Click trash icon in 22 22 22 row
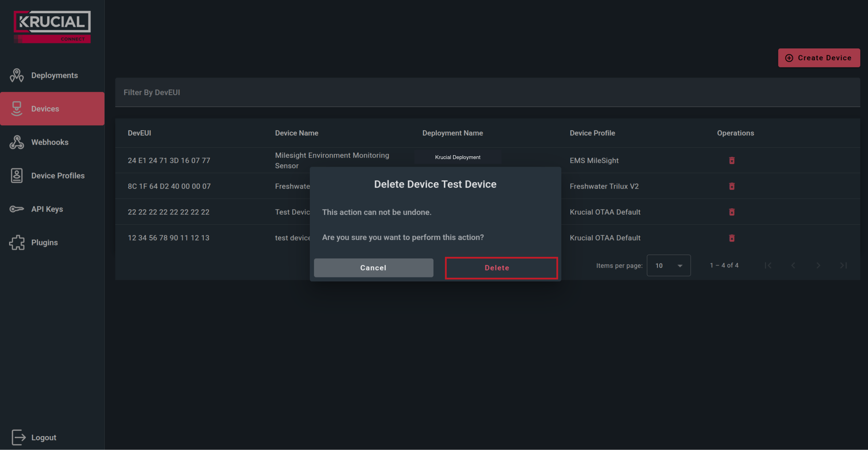Viewport: 868px width, 450px height. [x=732, y=212]
